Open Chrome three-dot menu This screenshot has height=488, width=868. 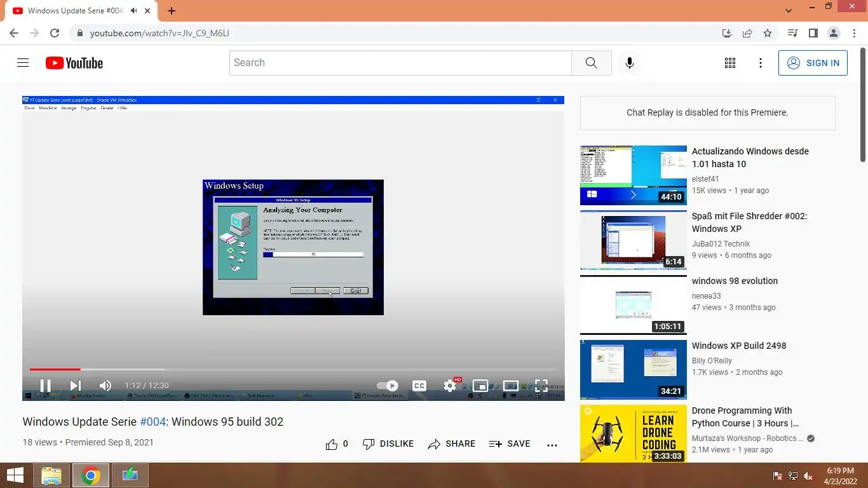tap(853, 33)
